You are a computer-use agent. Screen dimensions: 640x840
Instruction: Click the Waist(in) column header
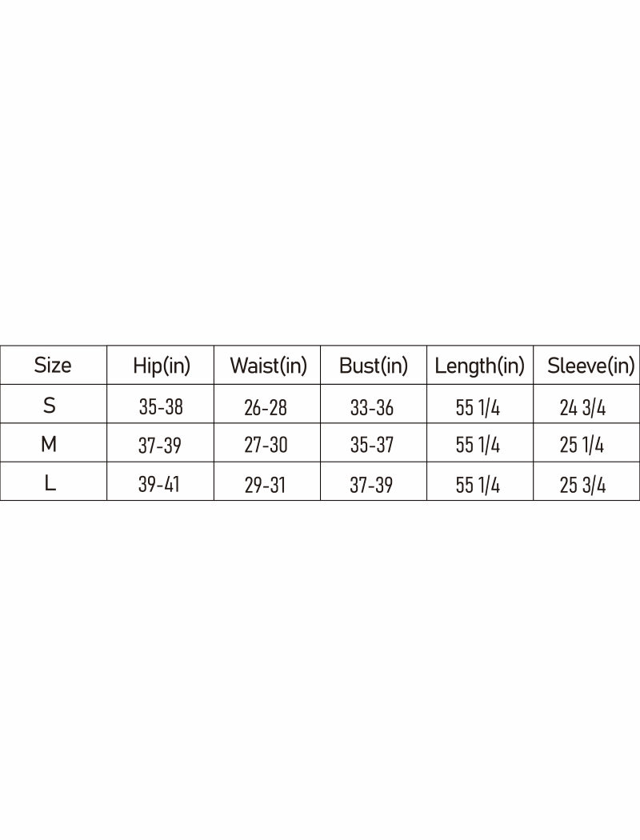[x=268, y=366]
